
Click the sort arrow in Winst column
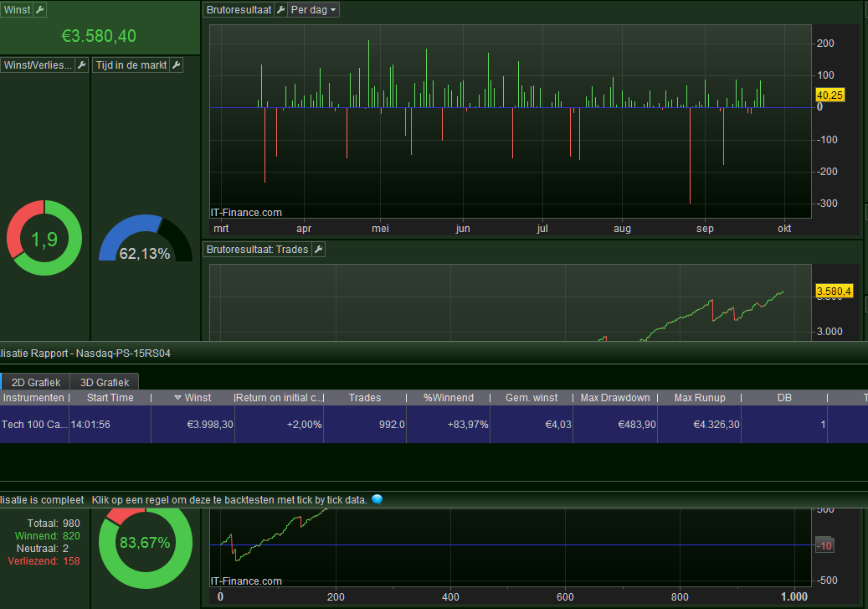(x=177, y=398)
